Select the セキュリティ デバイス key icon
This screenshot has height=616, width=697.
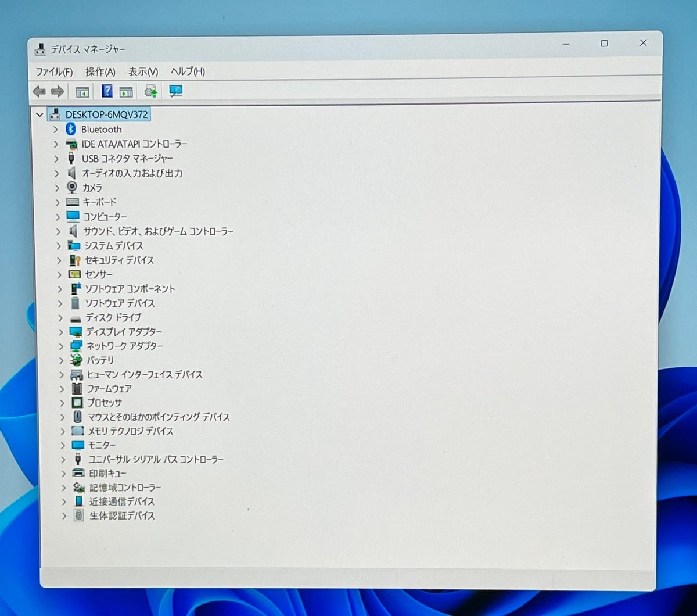[x=74, y=260]
